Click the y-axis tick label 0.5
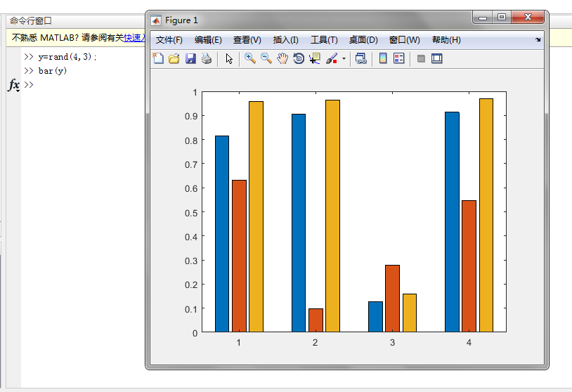The height and width of the screenshot is (392, 572). tap(191, 213)
